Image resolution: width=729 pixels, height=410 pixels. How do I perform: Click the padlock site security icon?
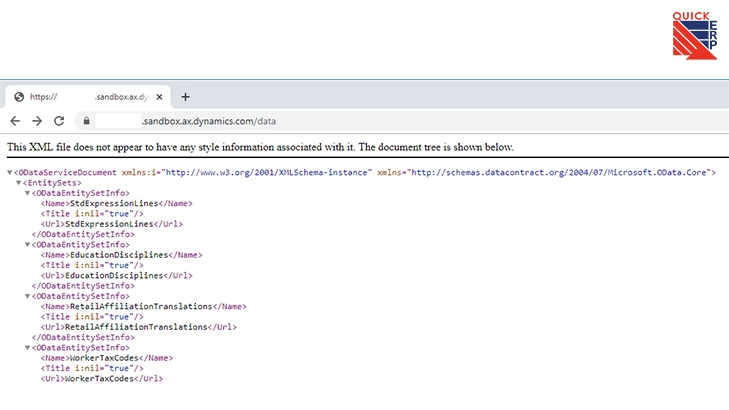click(x=86, y=121)
